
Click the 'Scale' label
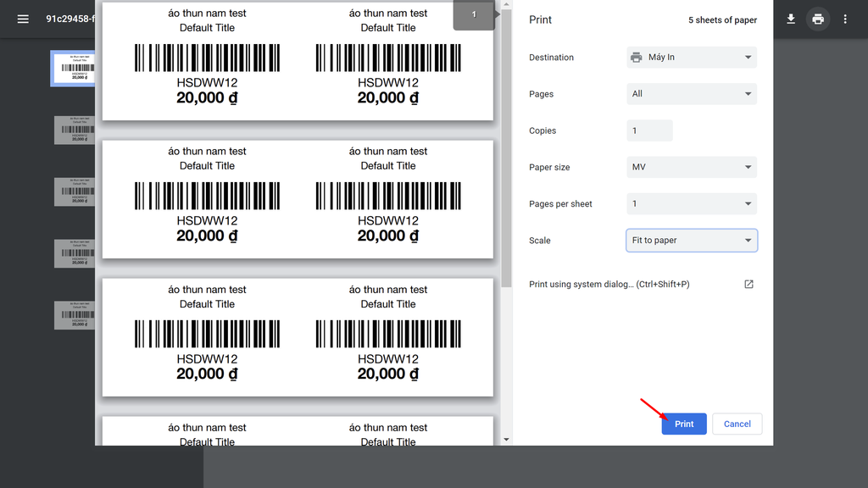[540, 241]
